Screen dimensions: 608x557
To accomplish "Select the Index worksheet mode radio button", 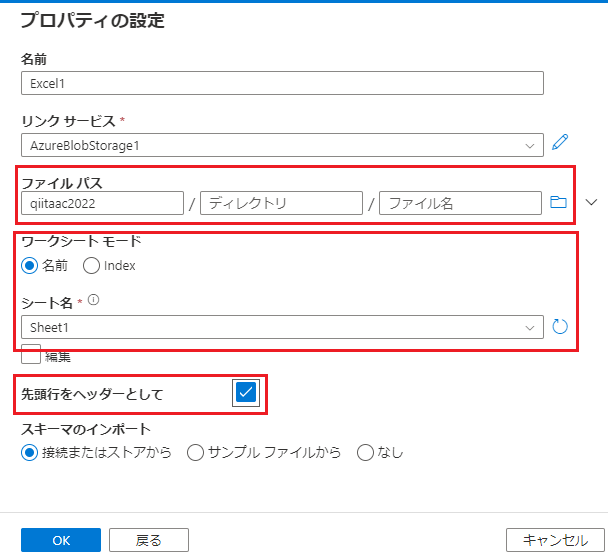I will pos(92,266).
